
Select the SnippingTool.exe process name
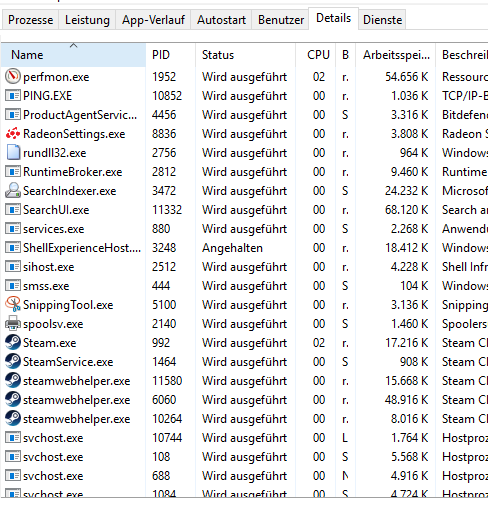pos(68,305)
